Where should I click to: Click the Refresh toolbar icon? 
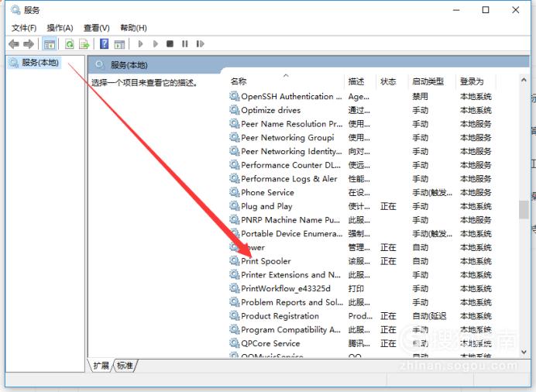click(x=70, y=43)
